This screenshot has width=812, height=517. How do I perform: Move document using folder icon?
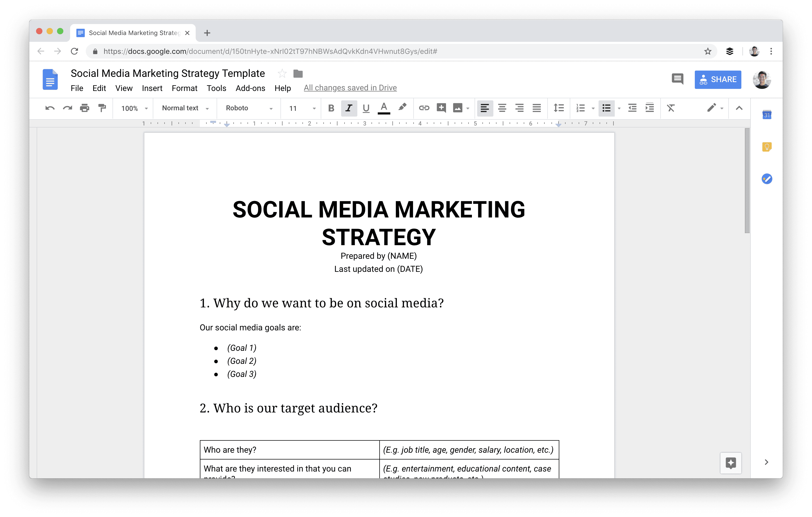point(298,73)
